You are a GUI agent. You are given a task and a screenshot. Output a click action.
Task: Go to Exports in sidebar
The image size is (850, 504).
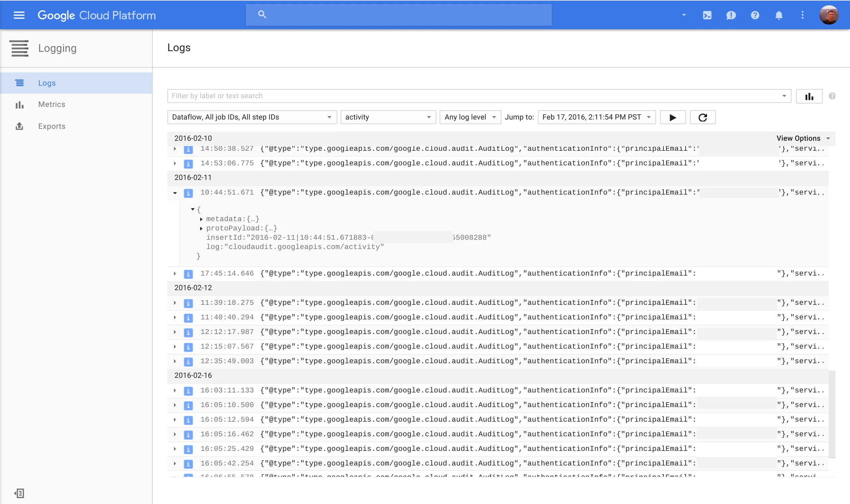coord(51,126)
